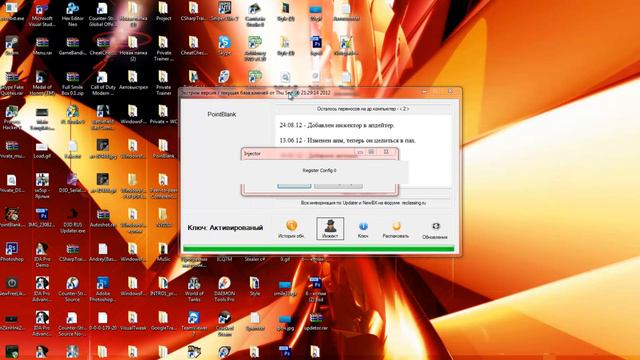Open DSD RUS Updater.exe on desktop
This screenshot has height=360, width=640.
click(x=73, y=221)
